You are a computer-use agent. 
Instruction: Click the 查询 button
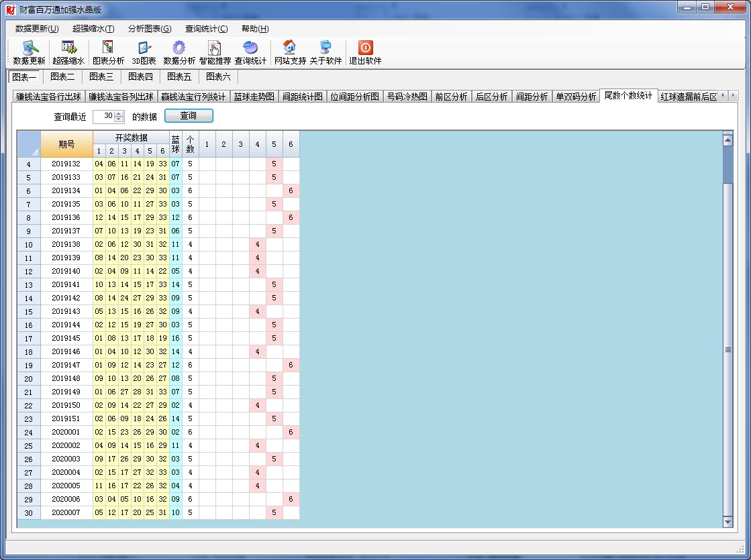[189, 116]
